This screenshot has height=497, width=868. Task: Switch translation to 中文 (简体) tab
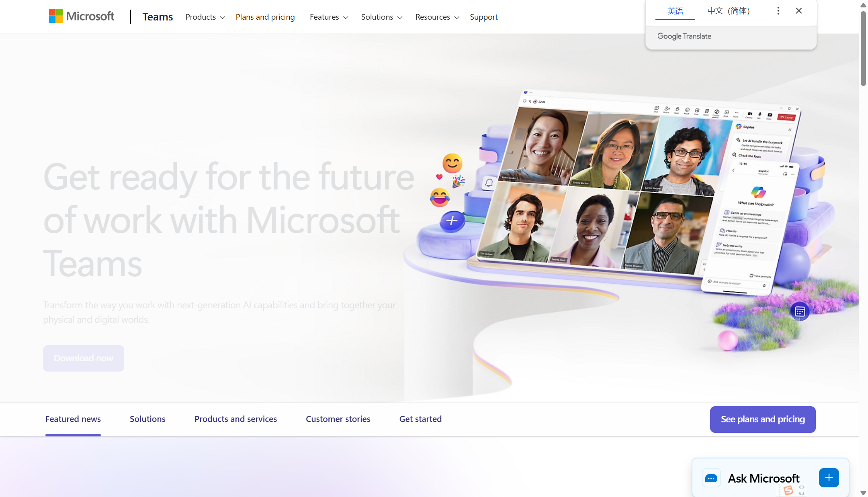pos(728,11)
